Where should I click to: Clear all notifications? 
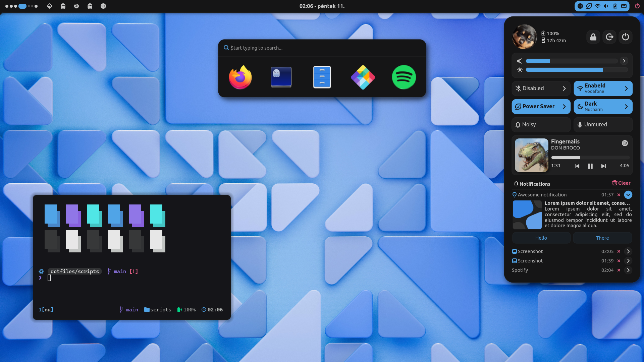[621, 183]
